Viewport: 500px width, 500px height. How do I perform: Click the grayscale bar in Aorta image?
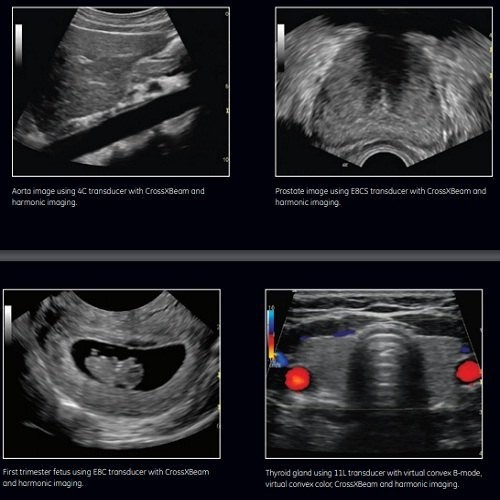pos(19,44)
